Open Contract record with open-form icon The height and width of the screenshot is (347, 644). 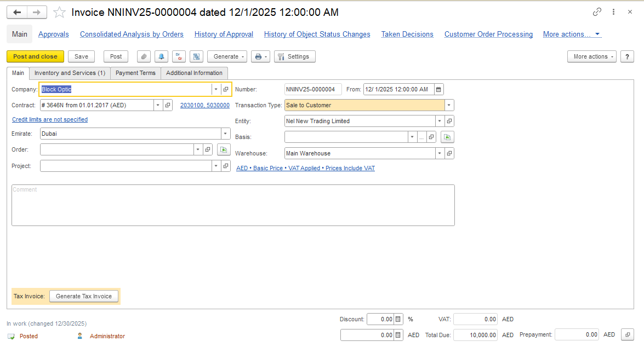pos(168,106)
